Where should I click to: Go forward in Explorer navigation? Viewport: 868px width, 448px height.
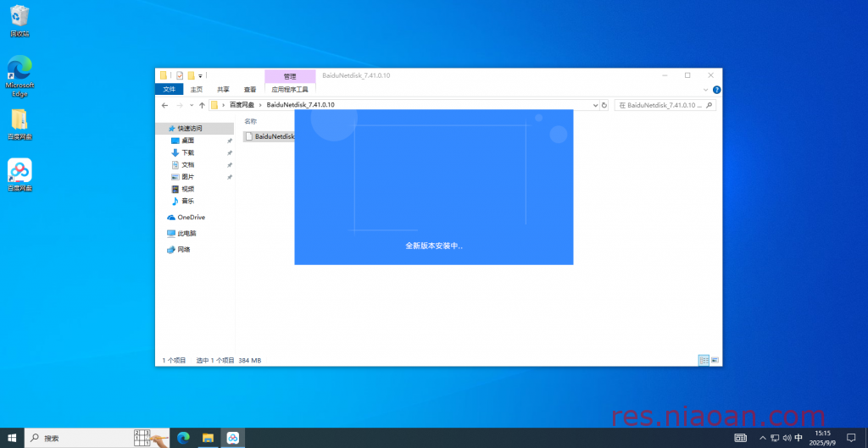coord(180,105)
